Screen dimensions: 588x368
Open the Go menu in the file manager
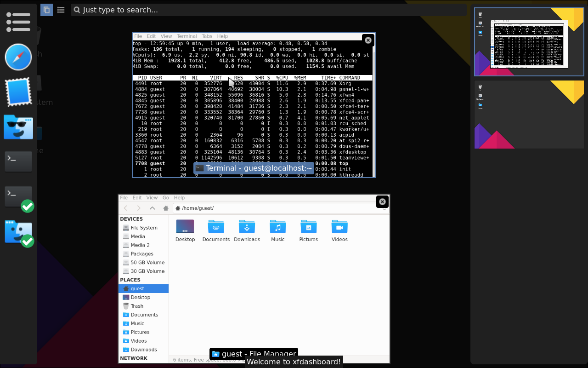165,197
